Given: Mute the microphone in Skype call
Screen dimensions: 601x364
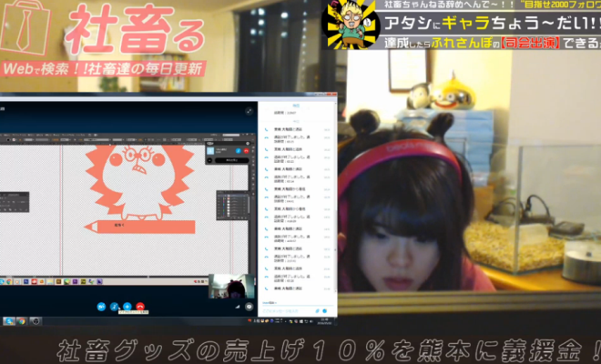Looking at the screenshot, I should (x=115, y=306).
